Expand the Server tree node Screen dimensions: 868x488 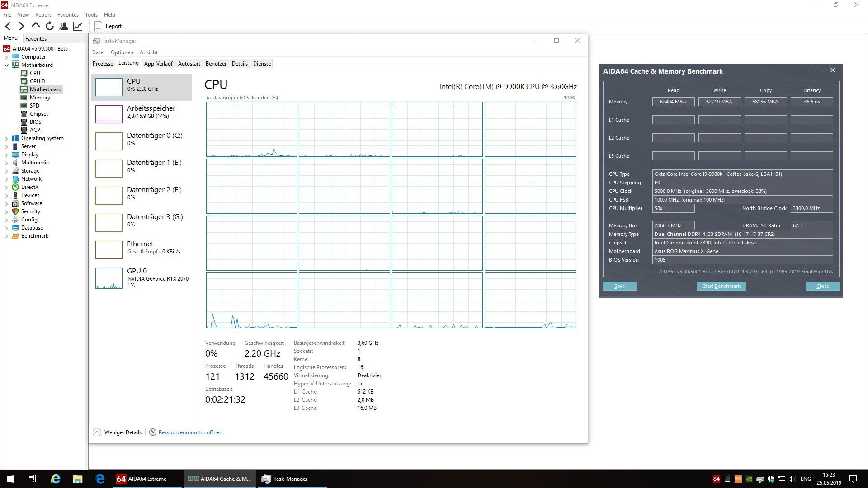point(7,146)
